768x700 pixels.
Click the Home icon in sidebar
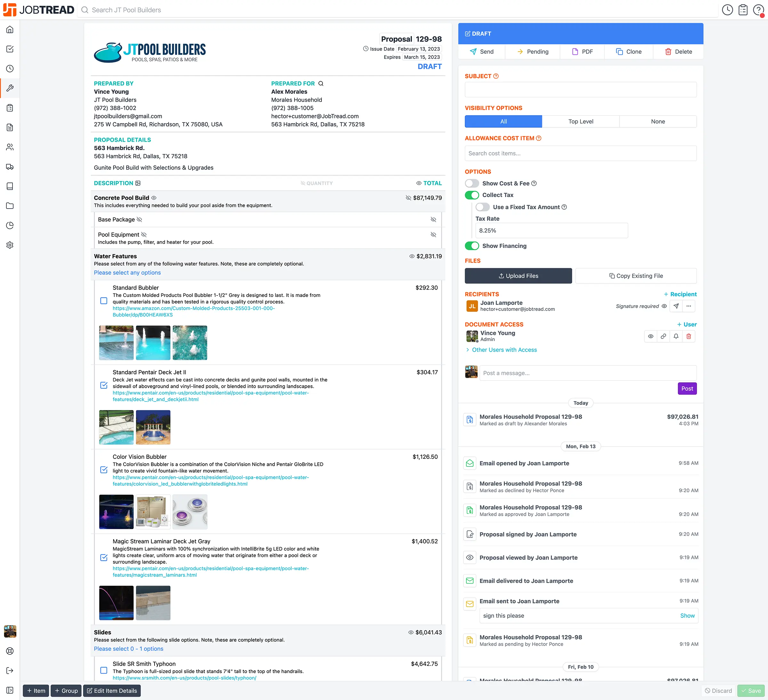10,29
